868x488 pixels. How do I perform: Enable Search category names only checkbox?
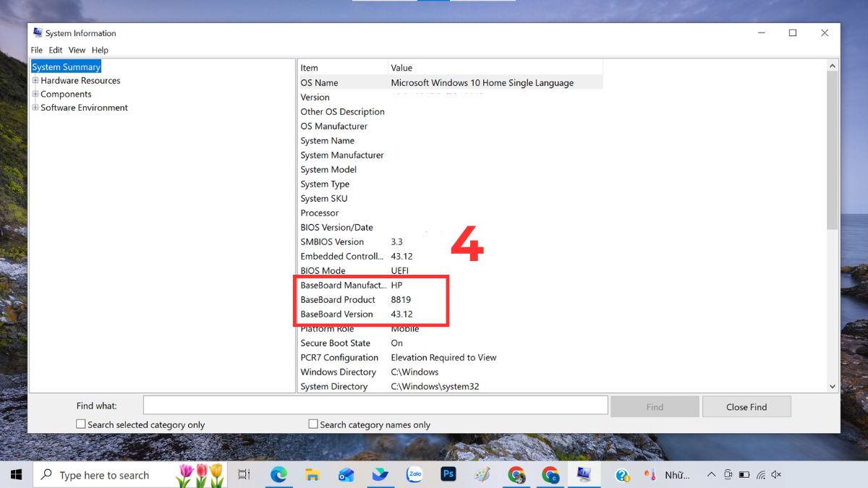coord(313,424)
